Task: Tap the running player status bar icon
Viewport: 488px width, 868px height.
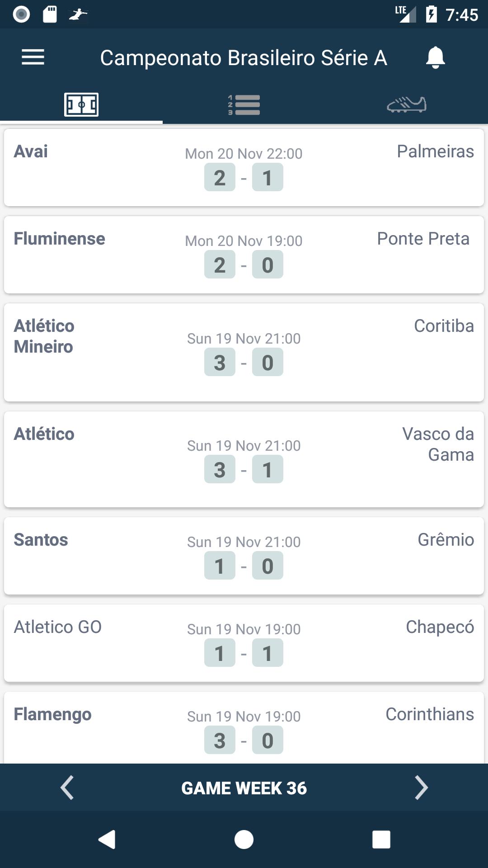Action: tap(78, 14)
